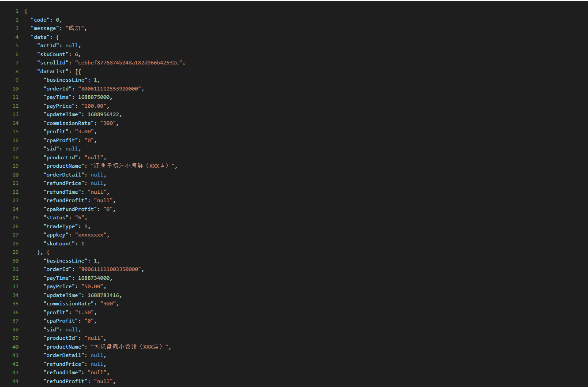Click line number 20 in the gutter
588x387 pixels.
[15, 175]
